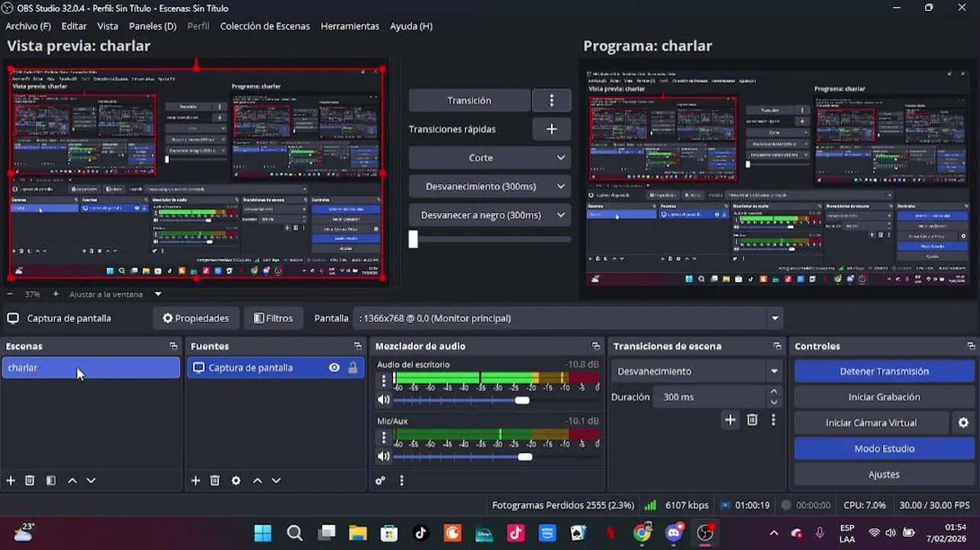Toggle visibility eye of Captura de pantalla
Screen dimensions: 980x550
click(334, 367)
